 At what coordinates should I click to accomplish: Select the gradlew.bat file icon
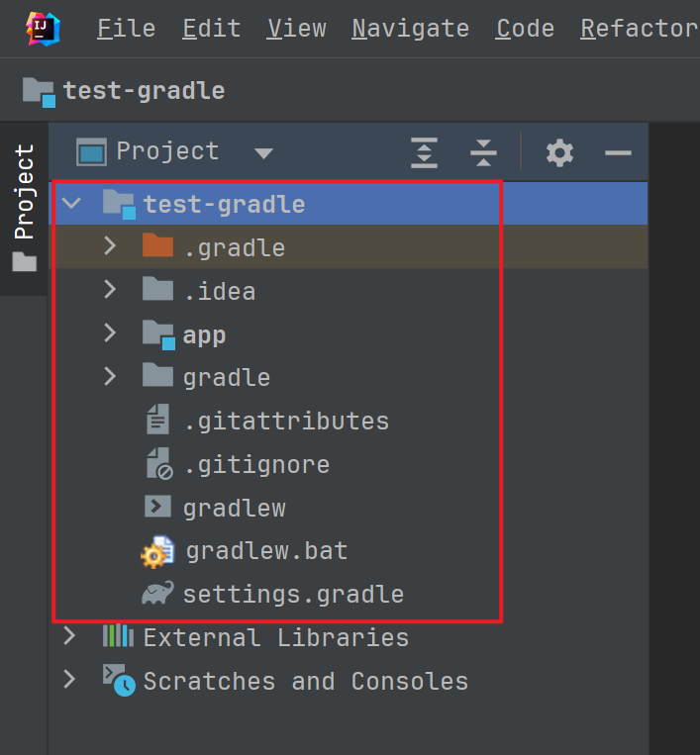pyautogui.click(x=157, y=551)
